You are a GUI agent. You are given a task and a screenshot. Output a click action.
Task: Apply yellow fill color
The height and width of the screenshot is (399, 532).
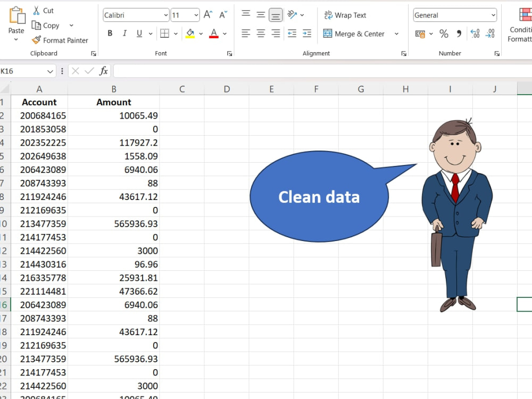pos(190,33)
